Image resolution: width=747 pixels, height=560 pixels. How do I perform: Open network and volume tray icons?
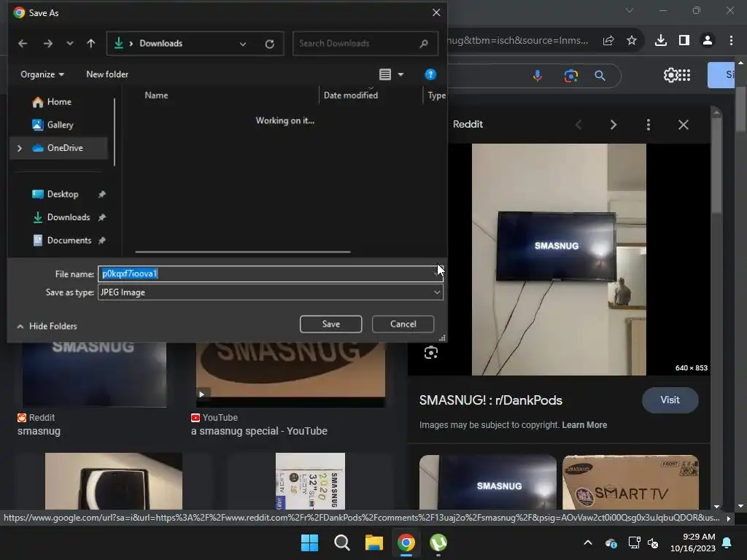pos(643,542)
